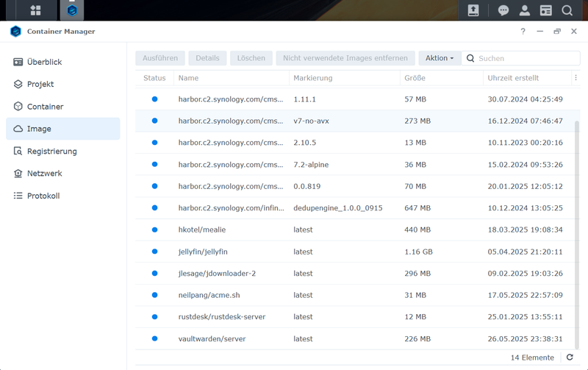The height and width of the screenshot is (370, 588).
Task: Click into the Suchen search field
Action: click(x=521, y=58)
